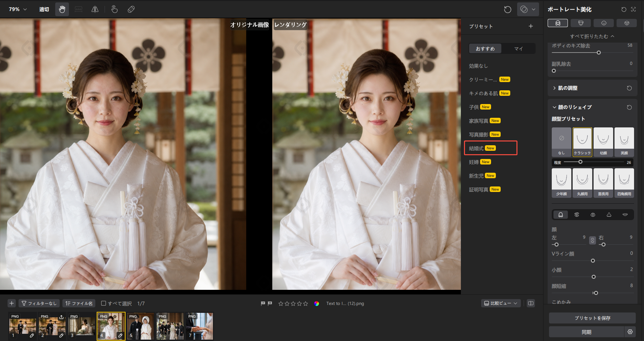The image size is (644, 341).
Task: Switch to the マイ presets tab
Action: [x=518, y=48]
